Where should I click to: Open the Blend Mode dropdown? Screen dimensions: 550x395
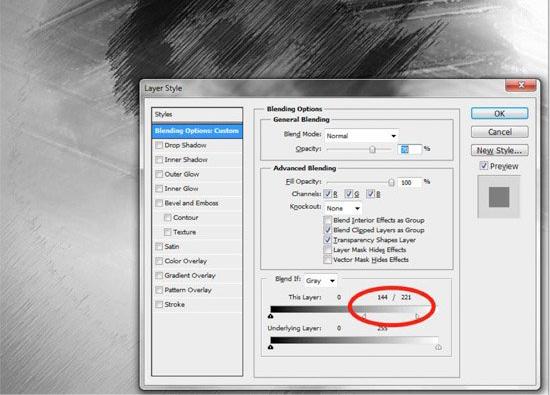pos(361,135)
